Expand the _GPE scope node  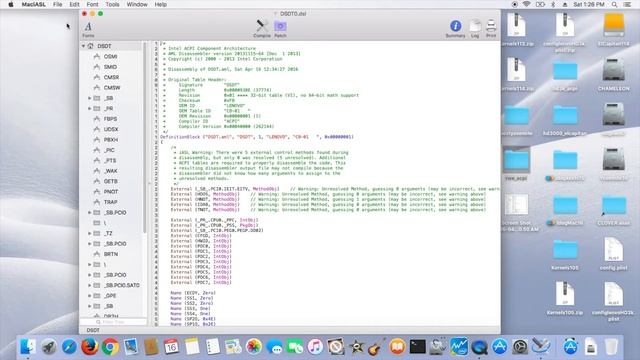coord(90,296)
